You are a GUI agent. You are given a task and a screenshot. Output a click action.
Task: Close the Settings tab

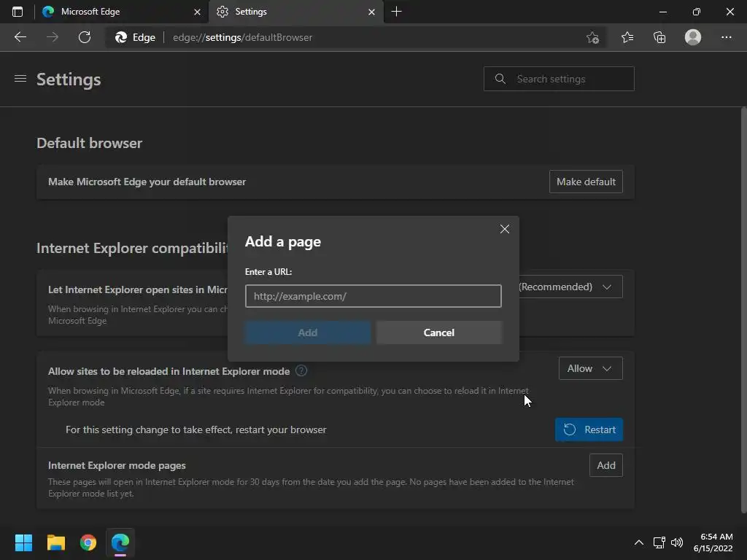[371, 12]
